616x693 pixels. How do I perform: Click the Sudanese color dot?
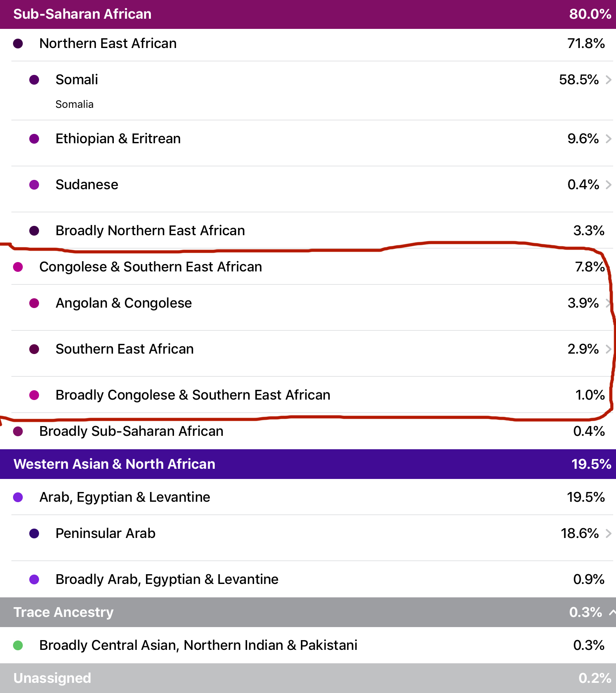click(x=34, y=185)
